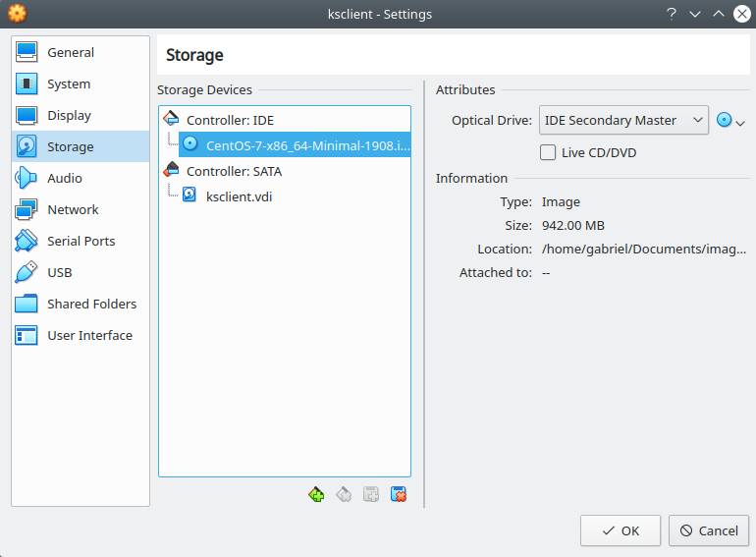Click the Audio speaker icon

pyautogui.click(x=27, y=178)
